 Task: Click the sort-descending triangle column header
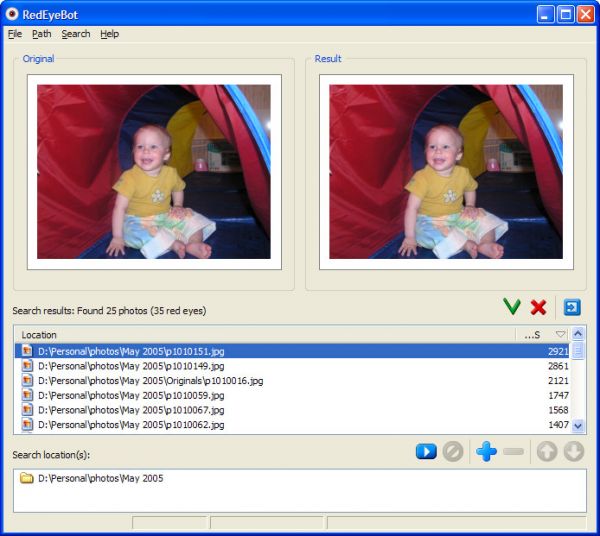[560, 335]
